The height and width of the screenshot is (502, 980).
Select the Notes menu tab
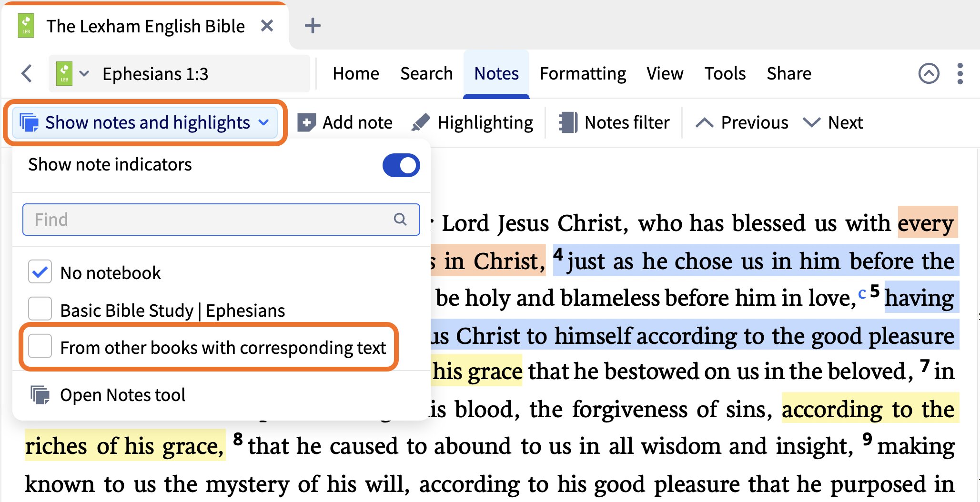(x=496, y=74)
